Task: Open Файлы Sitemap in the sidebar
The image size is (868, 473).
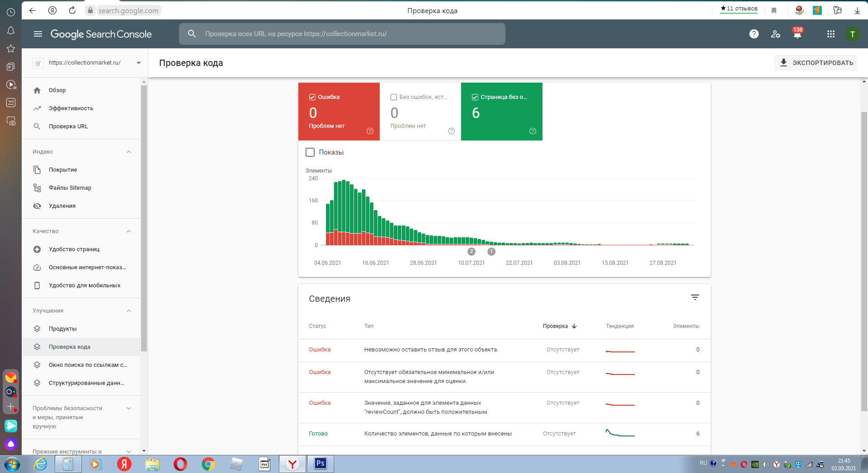Action: click(81, 188)
